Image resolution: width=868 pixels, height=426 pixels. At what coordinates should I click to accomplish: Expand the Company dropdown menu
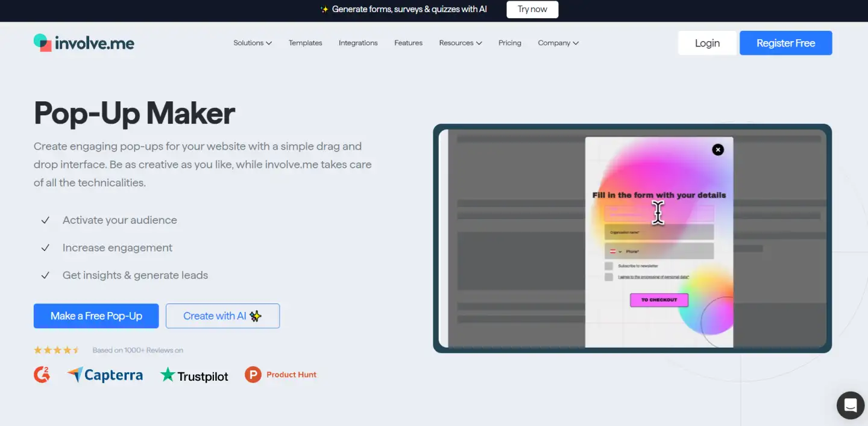(558, 43)
